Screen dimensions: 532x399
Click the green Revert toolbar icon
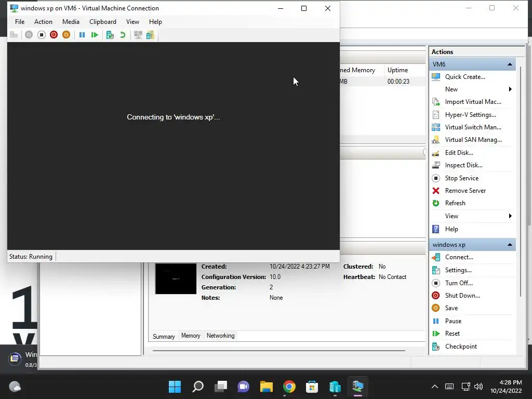click(x=123, y=35)
